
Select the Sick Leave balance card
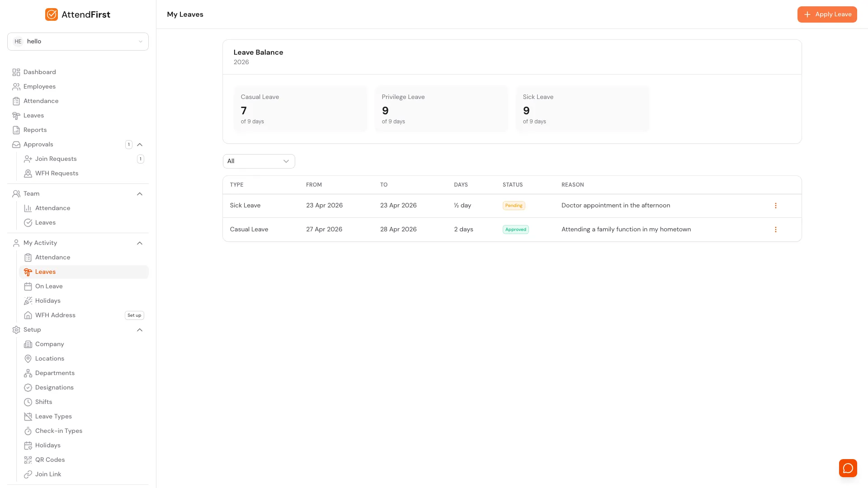pos(583,109)
